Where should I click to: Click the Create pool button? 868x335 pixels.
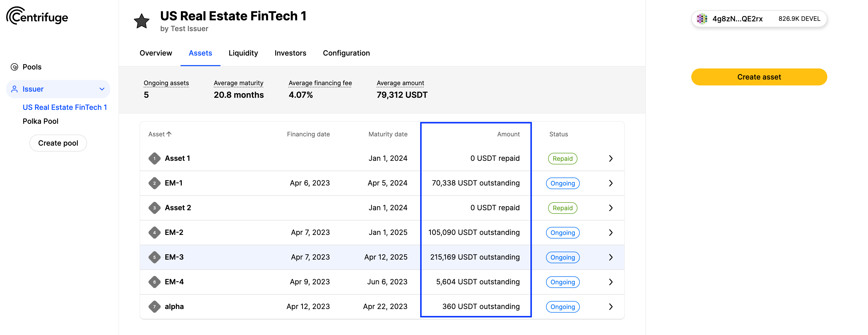[58, 143]
